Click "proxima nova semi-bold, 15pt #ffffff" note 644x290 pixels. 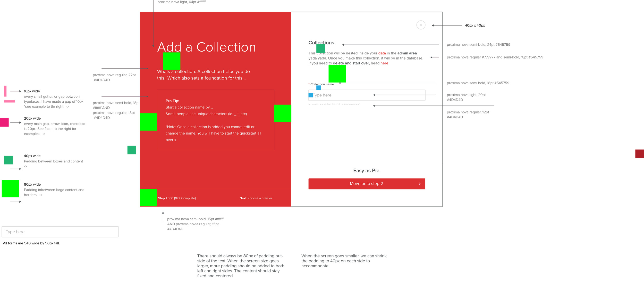[x=195, y=224]
